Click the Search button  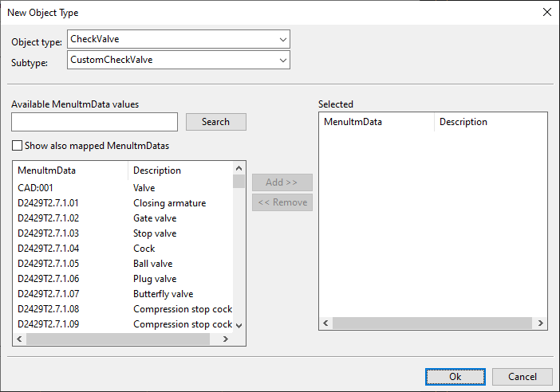215,122
